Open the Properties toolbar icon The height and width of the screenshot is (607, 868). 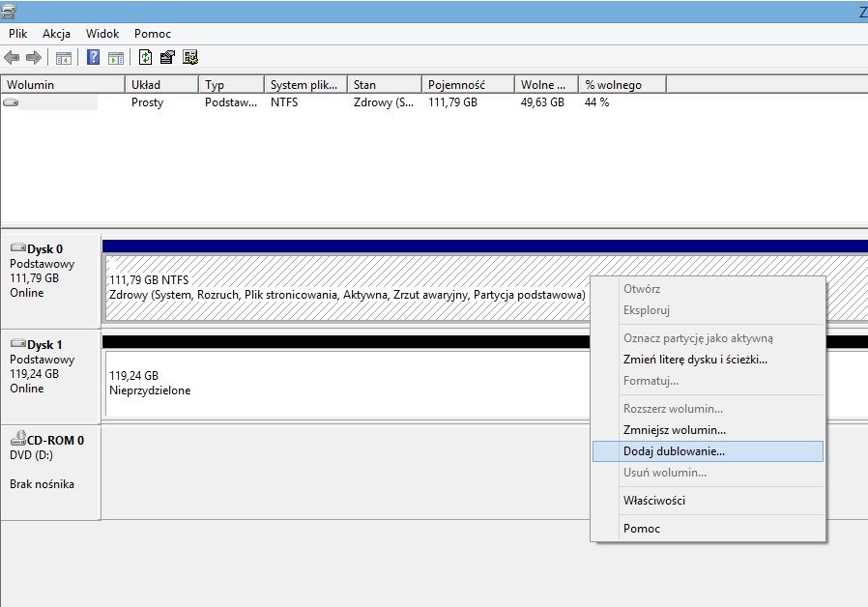pyautogui.click(x=167, y=57)
